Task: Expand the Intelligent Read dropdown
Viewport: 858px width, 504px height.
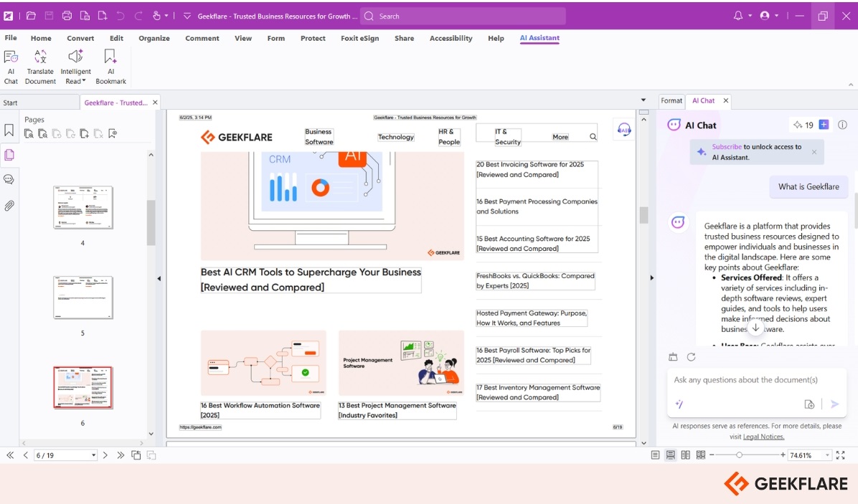Action: pyautogui.click(x=84, y=81)
